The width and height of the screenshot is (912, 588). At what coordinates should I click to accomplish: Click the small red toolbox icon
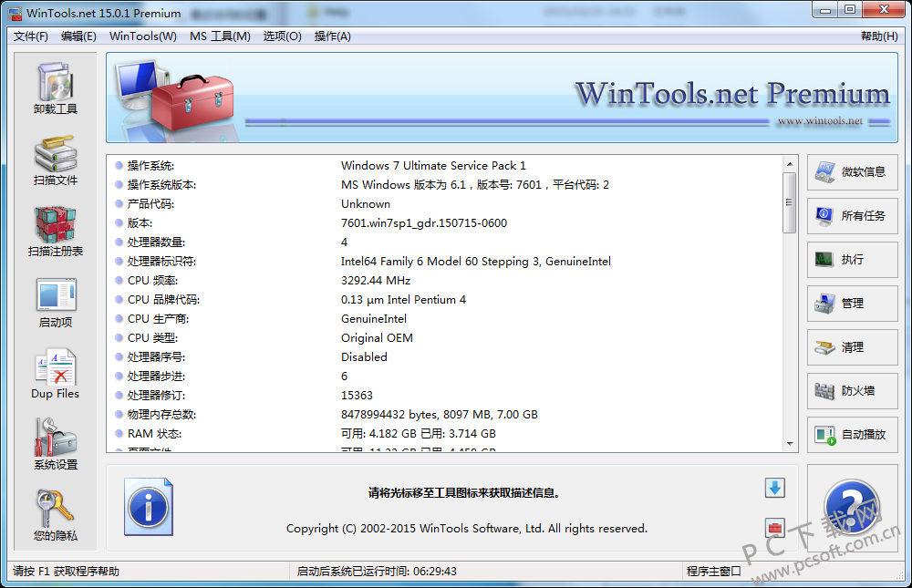pyautogui.click(x=774, y=528)
